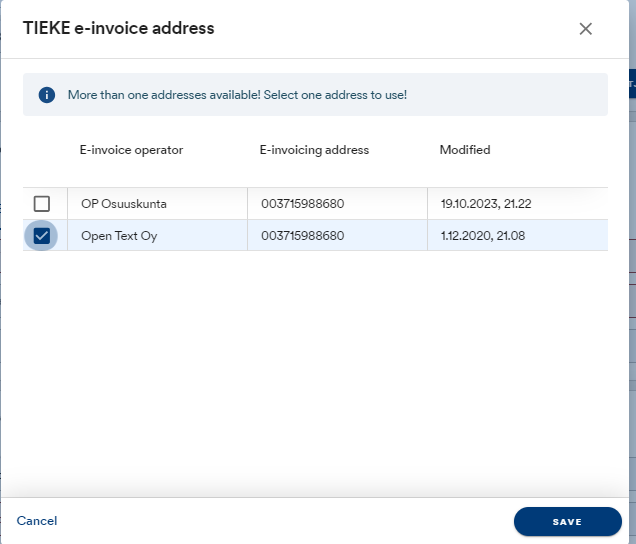Click the 19.10.2023, 21.22 modified date
The width and height of the screenshot is (636, 544).
[x=486, y=204]
